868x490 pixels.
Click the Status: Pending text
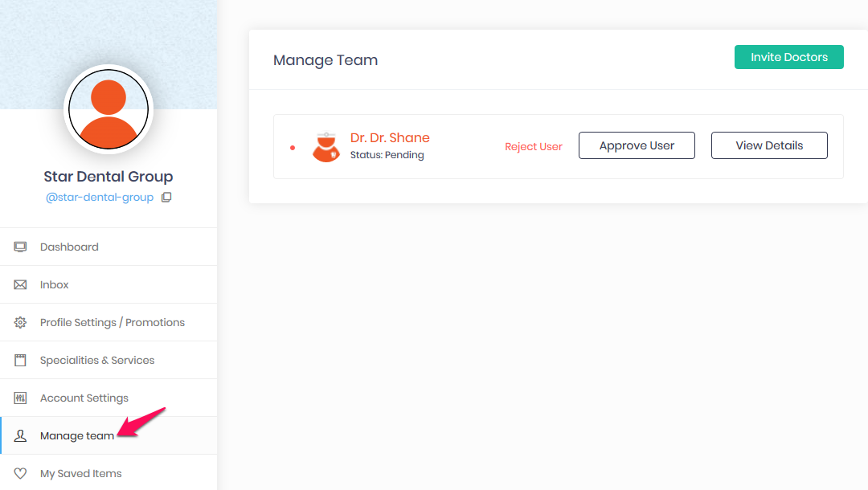[387, 155]
